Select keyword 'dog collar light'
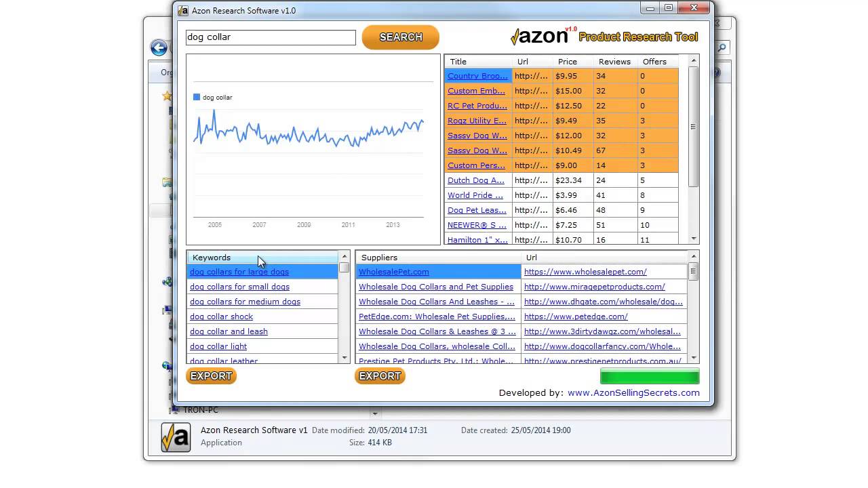 [x=218, y=346]
